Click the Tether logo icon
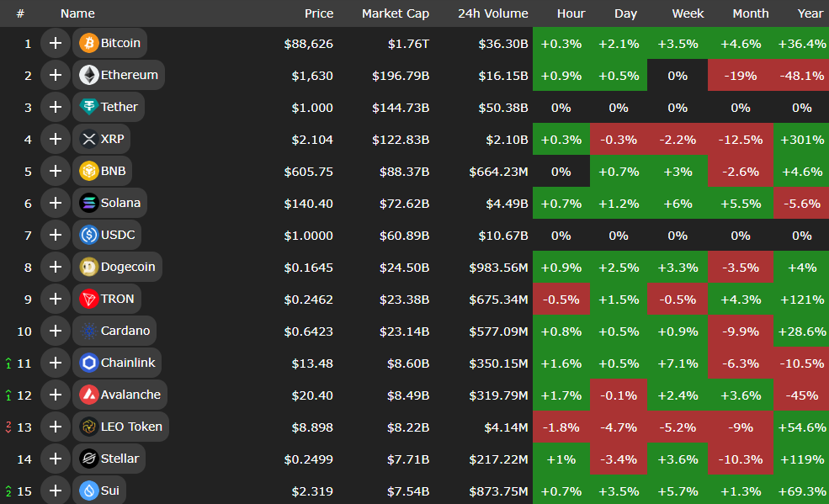Image resolution: width=829 pixels, height=504 pixels. [x=88, y=107]
